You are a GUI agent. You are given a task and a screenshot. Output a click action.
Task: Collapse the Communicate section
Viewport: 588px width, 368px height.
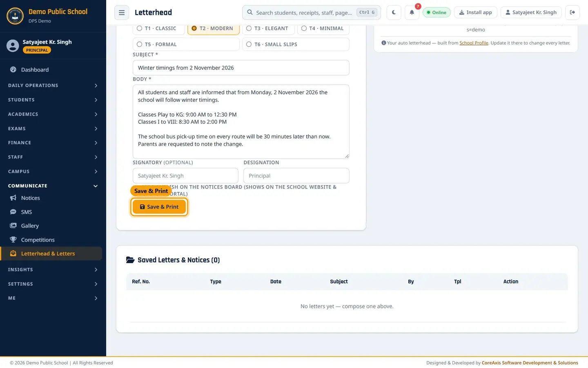(53, 186)
